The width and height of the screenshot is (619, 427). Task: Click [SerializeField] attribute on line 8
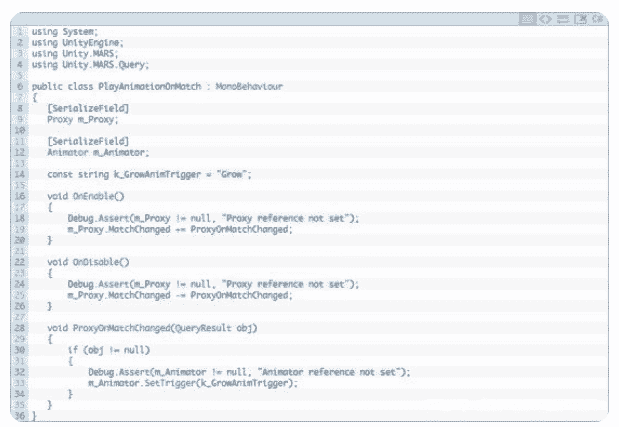tap(88, 109)
